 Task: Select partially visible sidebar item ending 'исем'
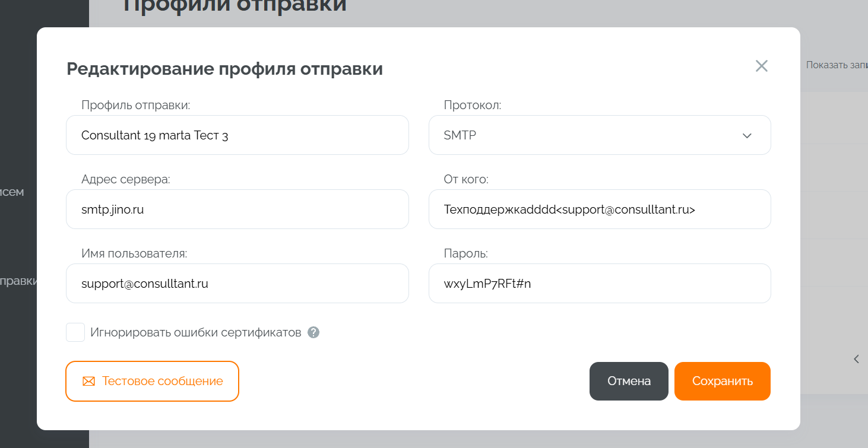point(12,192)
